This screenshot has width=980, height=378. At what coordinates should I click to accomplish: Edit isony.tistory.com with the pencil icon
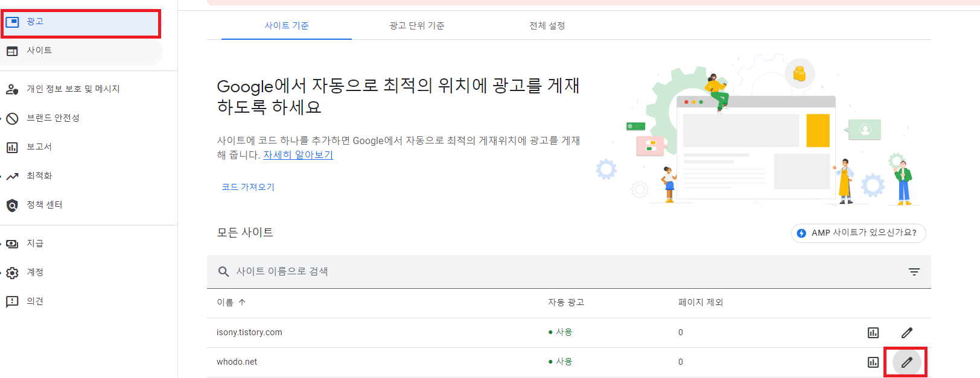[x=907, y=333]
